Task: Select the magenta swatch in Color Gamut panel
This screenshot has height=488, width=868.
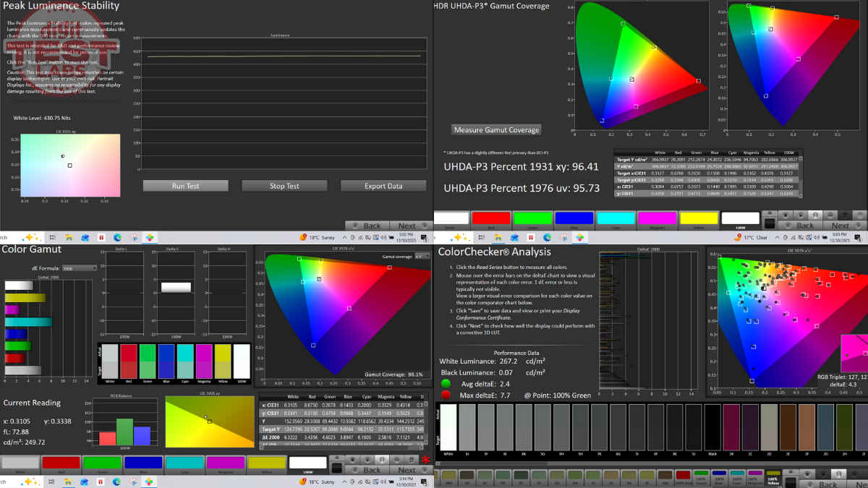Action: [x=226, y=463]
